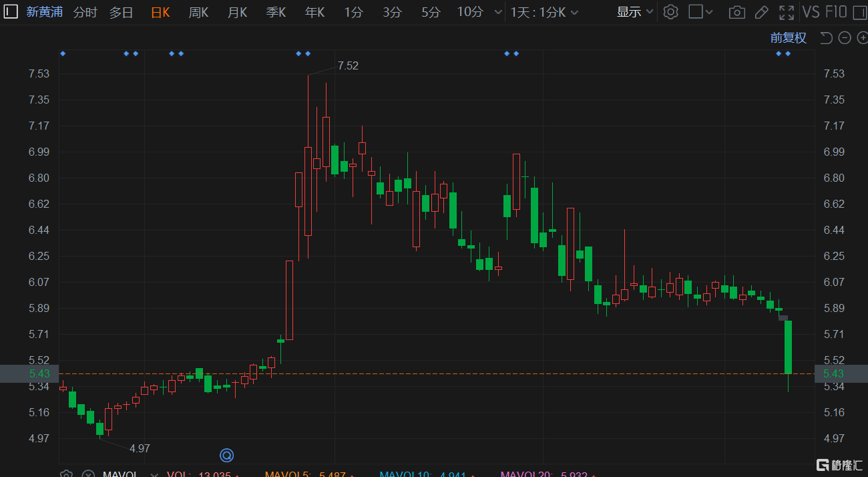Click the first blue diamond event marker
868x477 pixels.
63,53
